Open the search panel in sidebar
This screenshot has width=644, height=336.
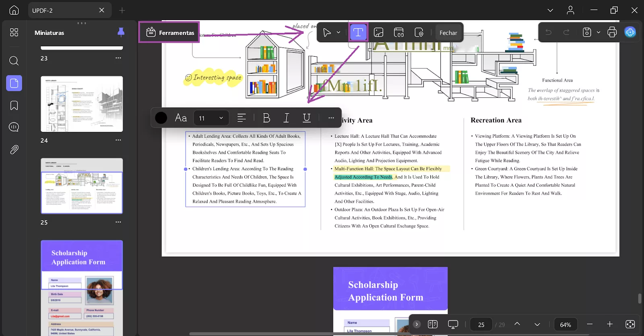(x=14, y=61)
